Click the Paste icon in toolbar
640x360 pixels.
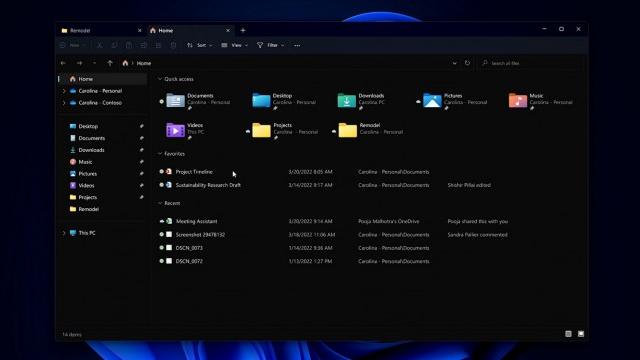click(x=129, y=45)
